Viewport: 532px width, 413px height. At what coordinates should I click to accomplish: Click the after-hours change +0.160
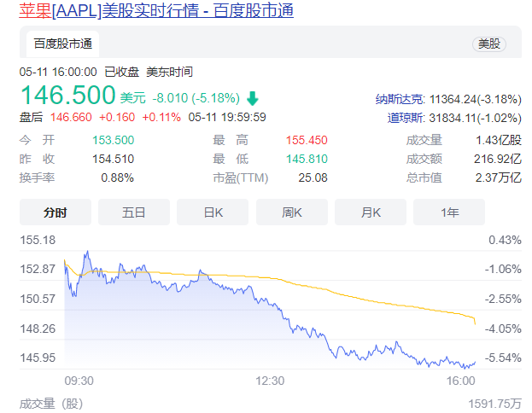point(117,117)
